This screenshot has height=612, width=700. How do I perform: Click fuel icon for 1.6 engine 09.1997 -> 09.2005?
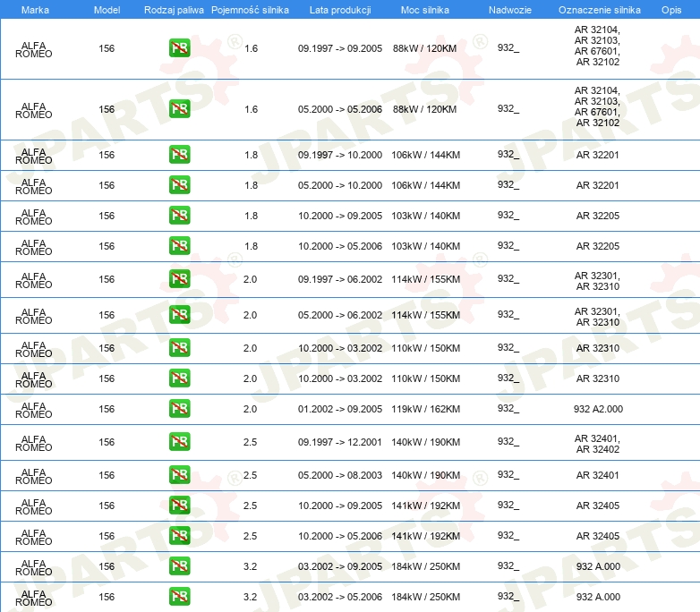point(179,48)
